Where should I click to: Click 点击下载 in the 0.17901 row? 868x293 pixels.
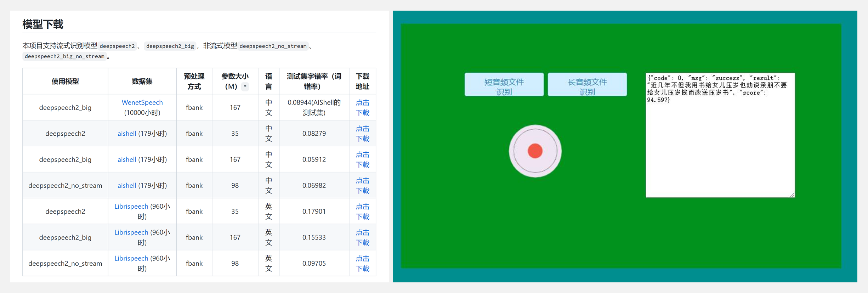[x=362, y=212]
